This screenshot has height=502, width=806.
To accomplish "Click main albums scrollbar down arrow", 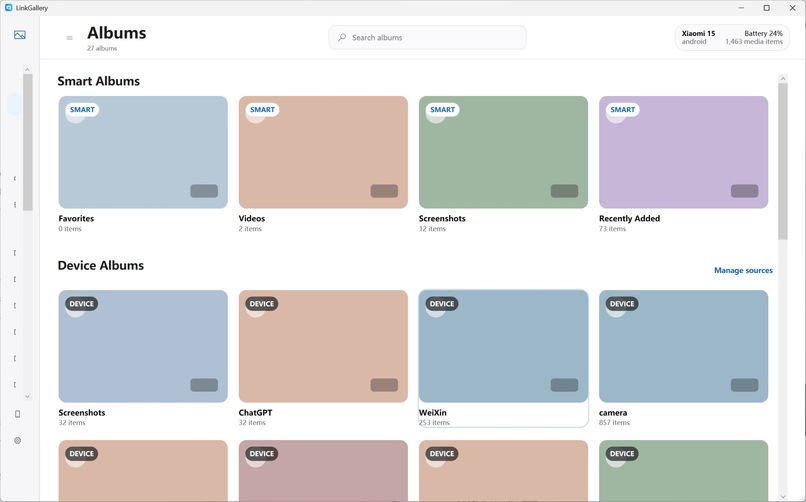I will point(783,497).
